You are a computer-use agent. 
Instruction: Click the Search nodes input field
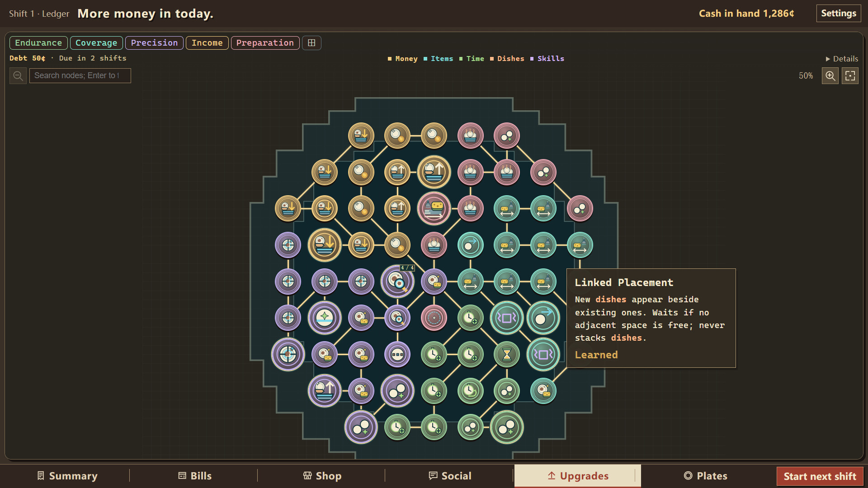coord(80,75)
